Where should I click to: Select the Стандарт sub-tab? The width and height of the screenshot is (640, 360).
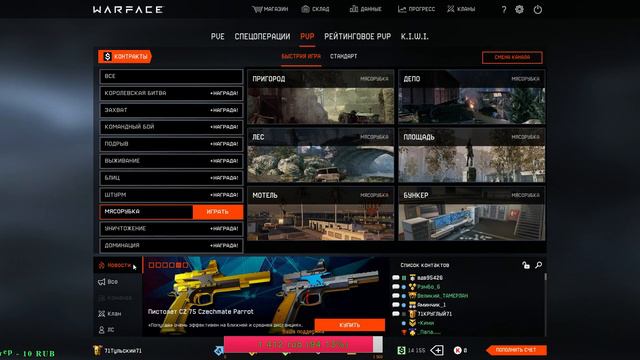343,57
